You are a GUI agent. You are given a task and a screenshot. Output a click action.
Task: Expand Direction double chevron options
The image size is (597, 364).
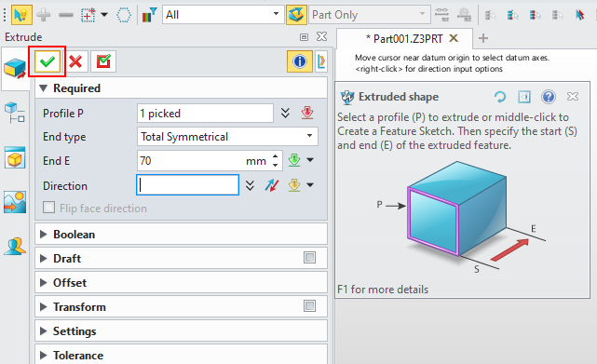coord(250,185)
